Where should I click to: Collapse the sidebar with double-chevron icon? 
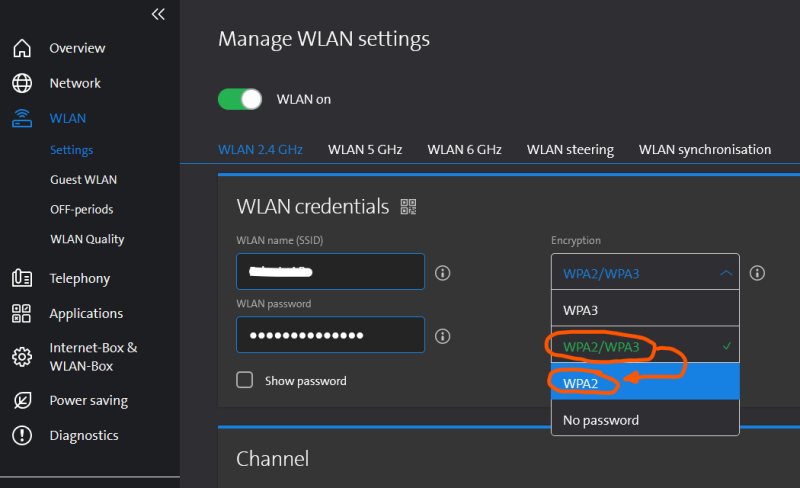pyautogui.click(x=158, y=14)
